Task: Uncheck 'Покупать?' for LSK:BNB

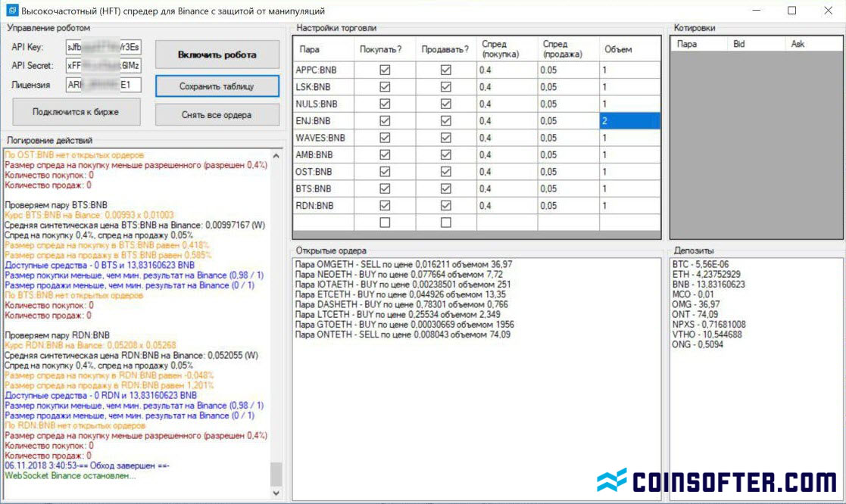Action: click(385, 87)
